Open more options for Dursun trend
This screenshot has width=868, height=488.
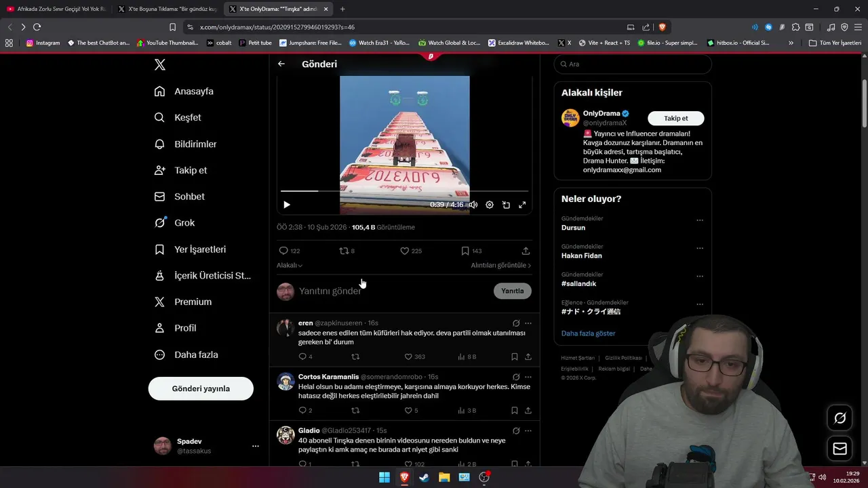pos(700,220)
